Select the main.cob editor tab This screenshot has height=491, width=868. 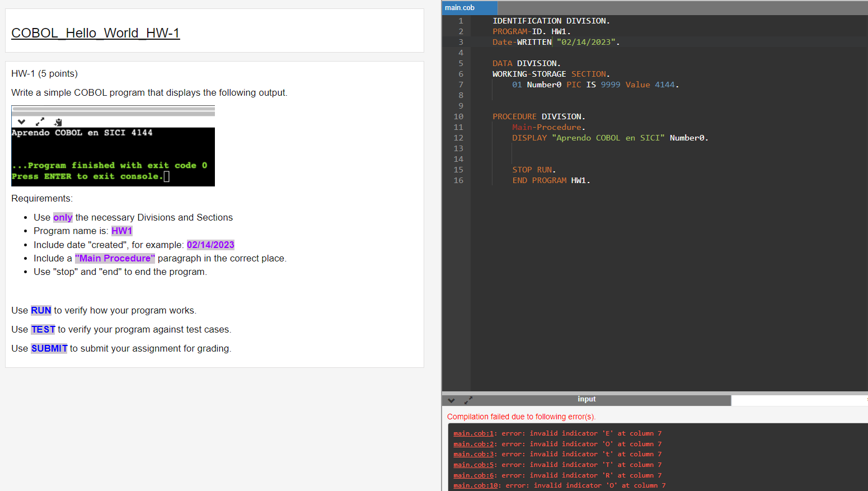point(469,8)
